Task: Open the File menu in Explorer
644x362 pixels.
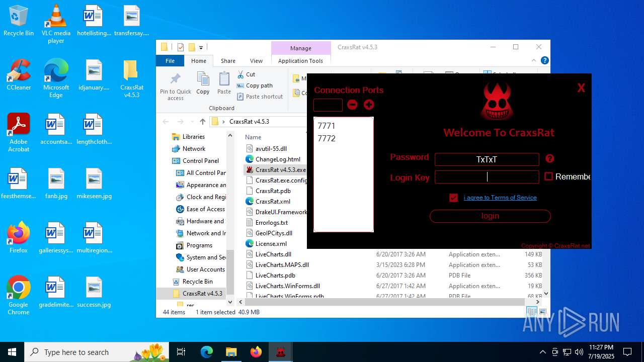Action: click(170, 61)
